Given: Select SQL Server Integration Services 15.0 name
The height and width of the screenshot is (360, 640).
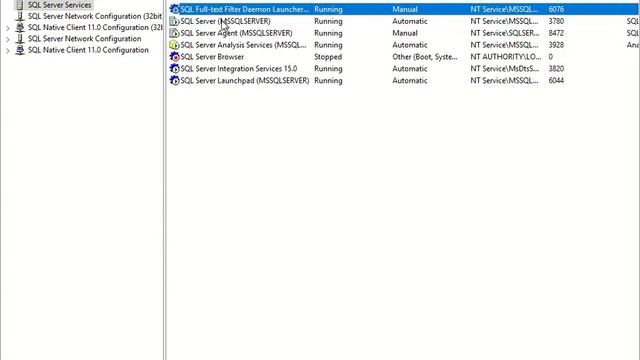Looking at the screenshot, I should (x=239, y=69).
